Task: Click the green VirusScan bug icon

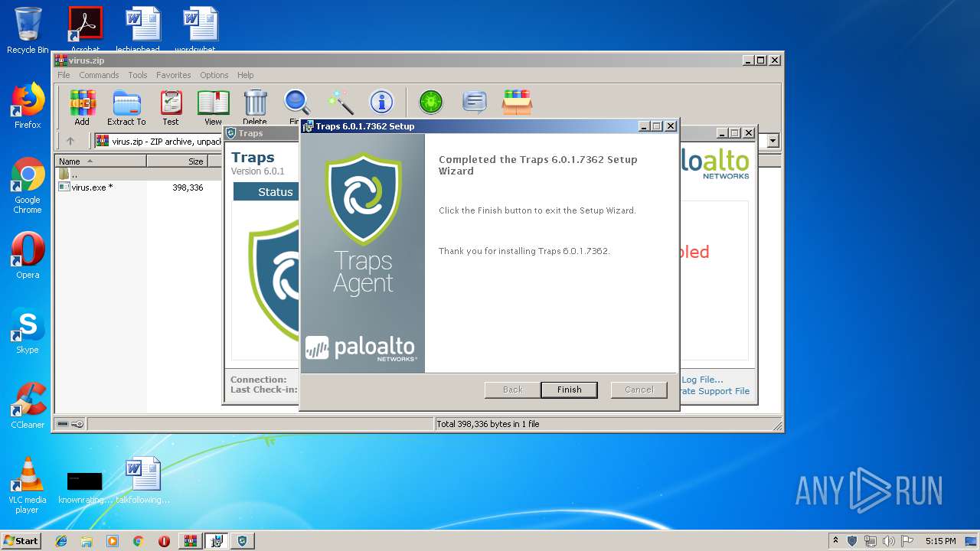Action: 431,102
